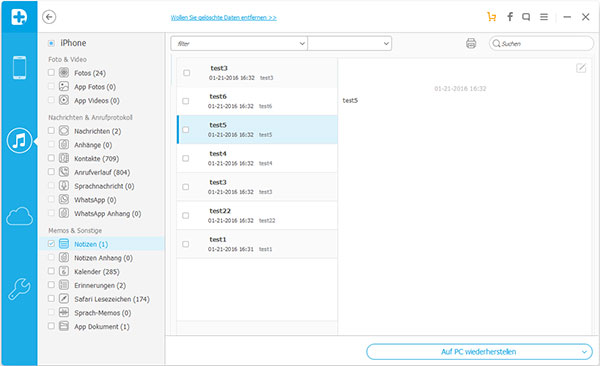This screenshot has height=366, width=600.
Task: Check the App Dokument (1) checkbox
Action: point(51,326)
